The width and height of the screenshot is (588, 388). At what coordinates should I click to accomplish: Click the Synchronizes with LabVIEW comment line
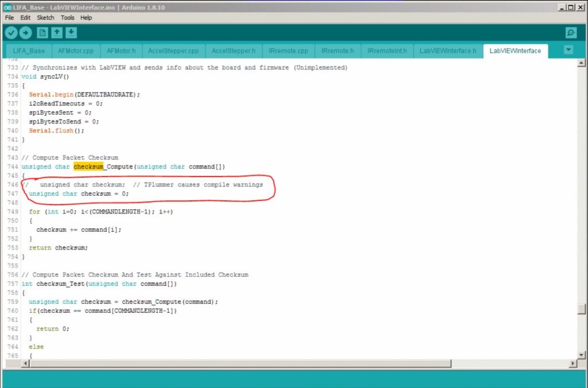coord(184,68)
